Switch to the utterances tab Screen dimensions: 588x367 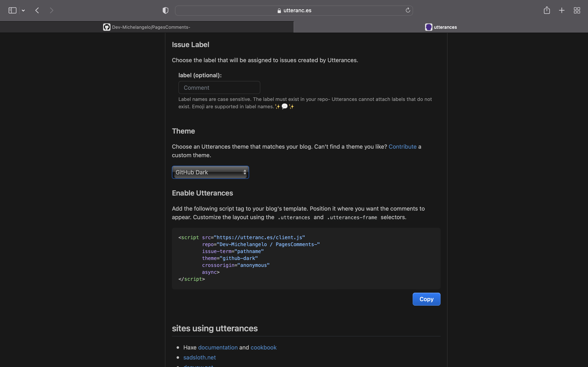click(441, 27)
